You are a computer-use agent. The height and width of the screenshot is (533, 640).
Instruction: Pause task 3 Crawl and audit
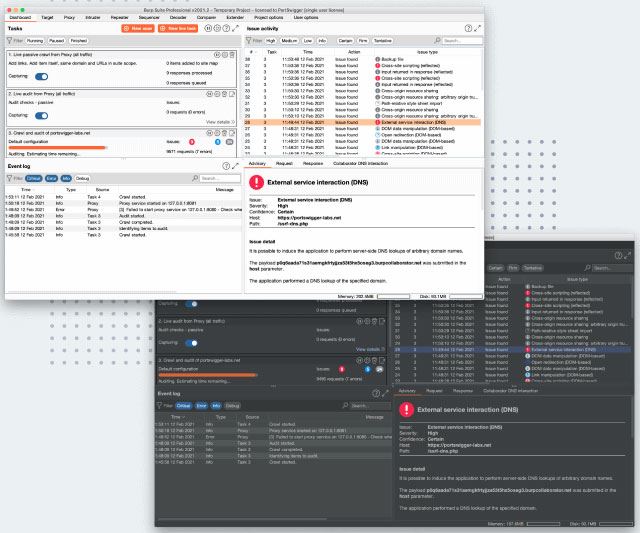click(209, 133)
